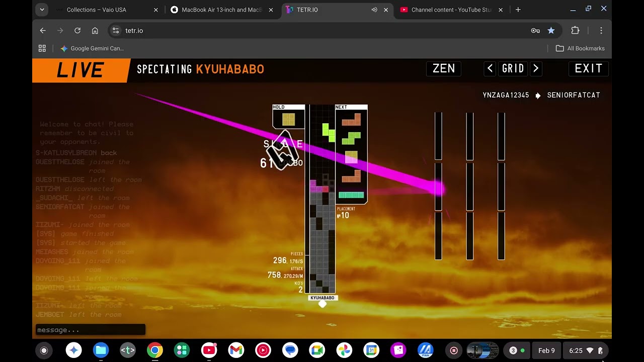Exit spectating with EXIT button
Viewport: 644px width, 362px height.
589,69
